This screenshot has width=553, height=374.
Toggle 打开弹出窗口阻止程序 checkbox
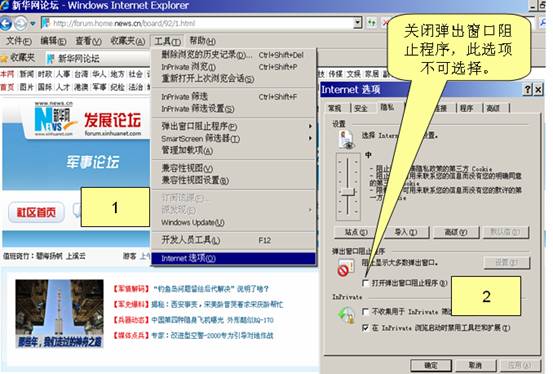coord(365,283)
